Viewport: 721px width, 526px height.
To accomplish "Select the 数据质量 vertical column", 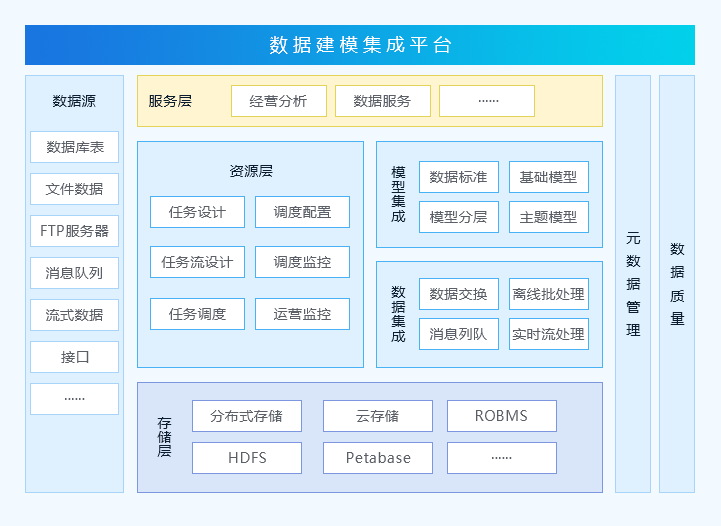I will [677, 284].
